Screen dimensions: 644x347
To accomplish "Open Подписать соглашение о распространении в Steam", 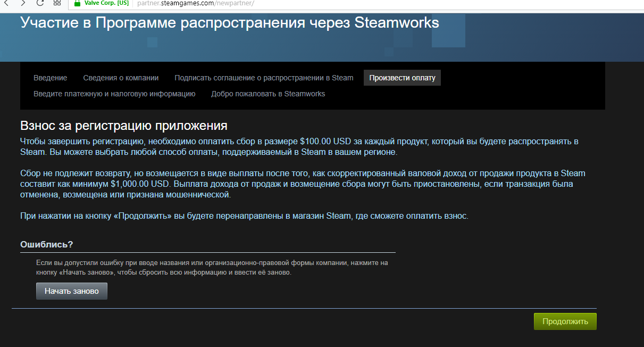I will click(264, 78).
